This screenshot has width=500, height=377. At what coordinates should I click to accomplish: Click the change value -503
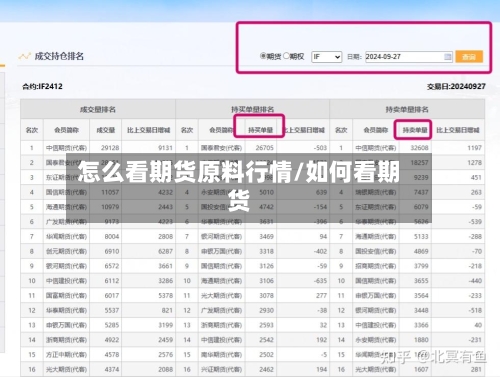point(320,148)
